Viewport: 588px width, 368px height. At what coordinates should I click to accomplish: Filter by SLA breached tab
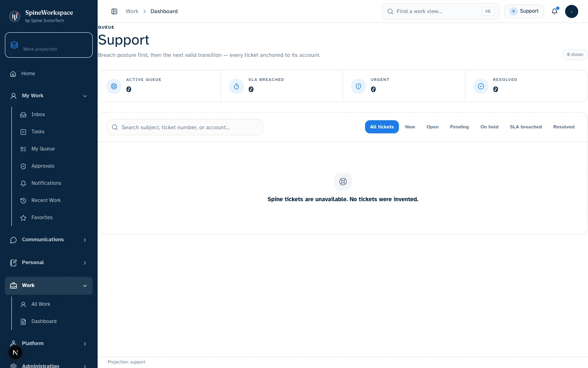click(526, 127)
